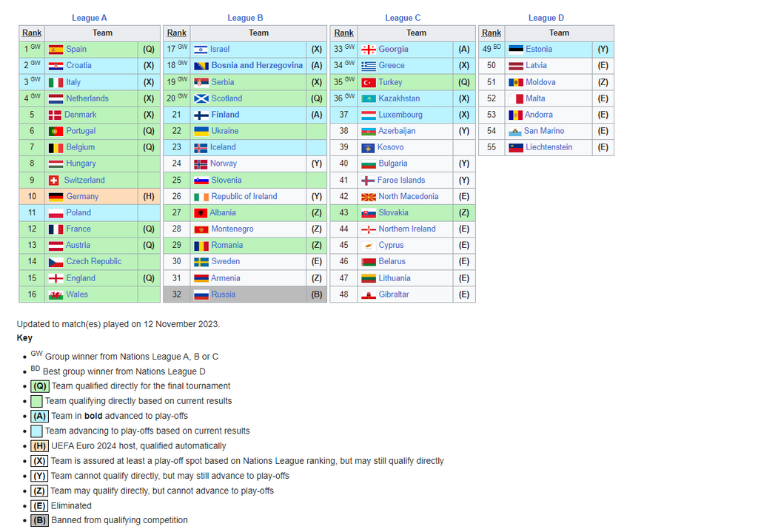This screenshot has width=758, height=532.
Task: Follow the Czech Republic team link
Action: (x=94, y=262)
